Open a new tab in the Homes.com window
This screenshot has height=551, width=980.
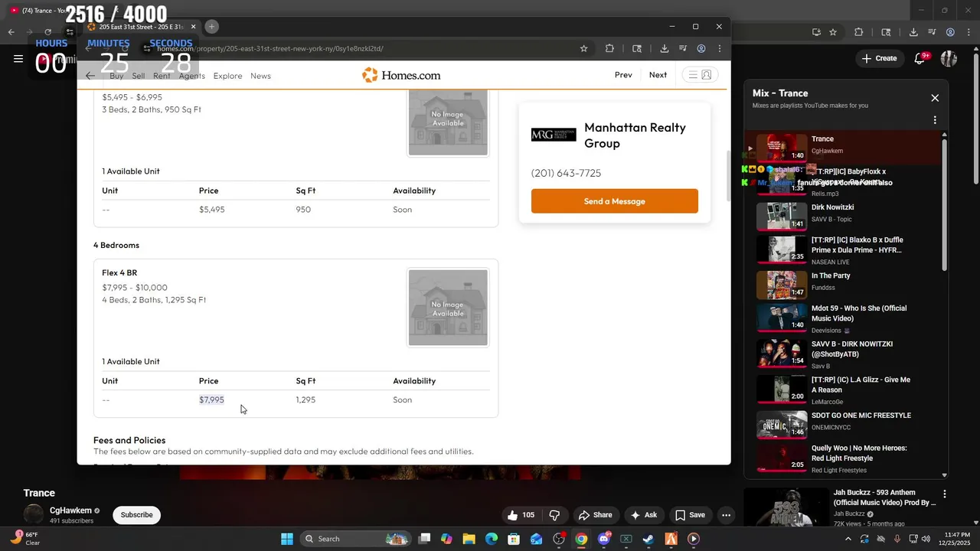pos(211,27)
